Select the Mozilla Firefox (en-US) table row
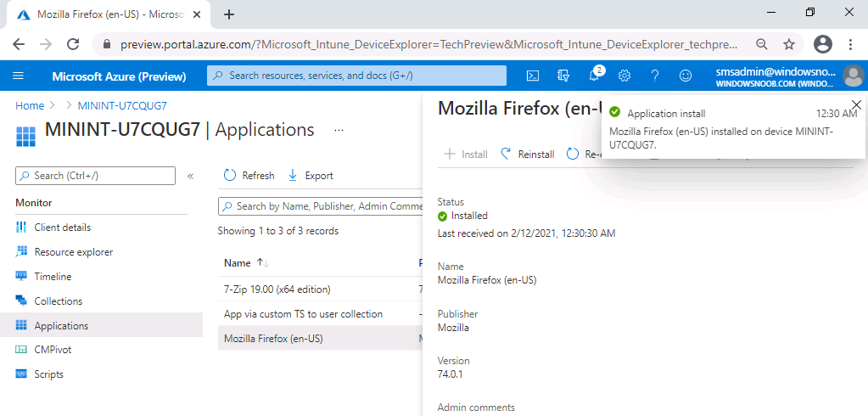The width and height of the screenshot is (868, 416). [320, 338]
